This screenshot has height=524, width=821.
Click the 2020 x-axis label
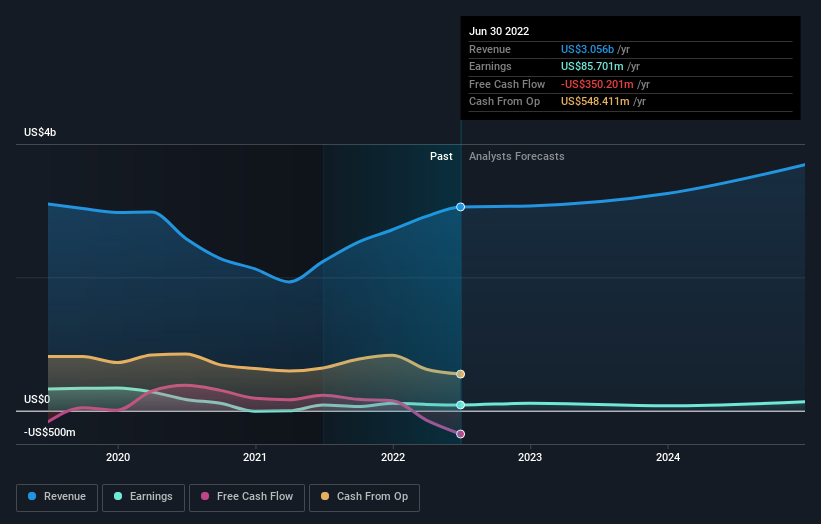[x=118, y=457]
